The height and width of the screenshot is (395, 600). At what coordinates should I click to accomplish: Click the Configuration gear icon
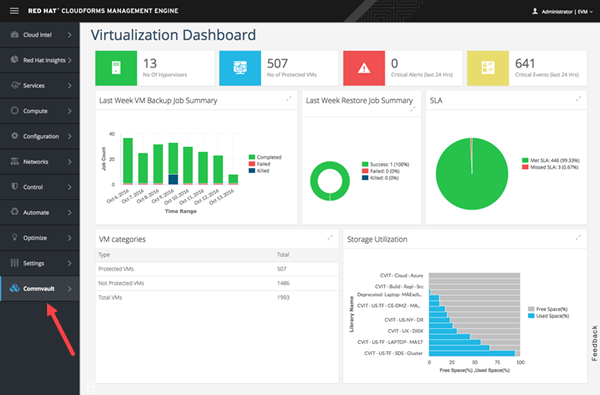click(15, 136)
